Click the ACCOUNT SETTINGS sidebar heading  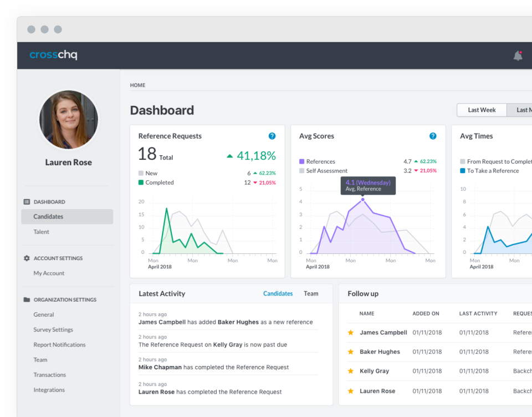click(58, 258)
